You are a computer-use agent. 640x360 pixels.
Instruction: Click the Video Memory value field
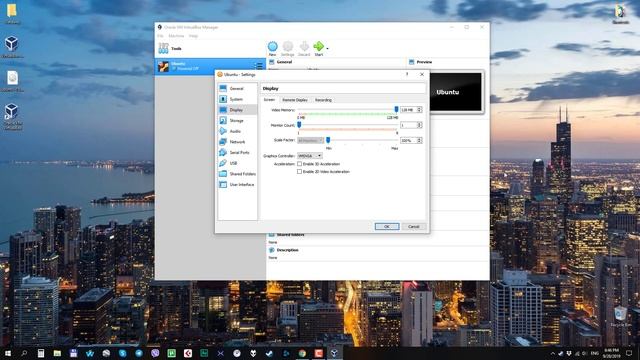tap(409, 110)
